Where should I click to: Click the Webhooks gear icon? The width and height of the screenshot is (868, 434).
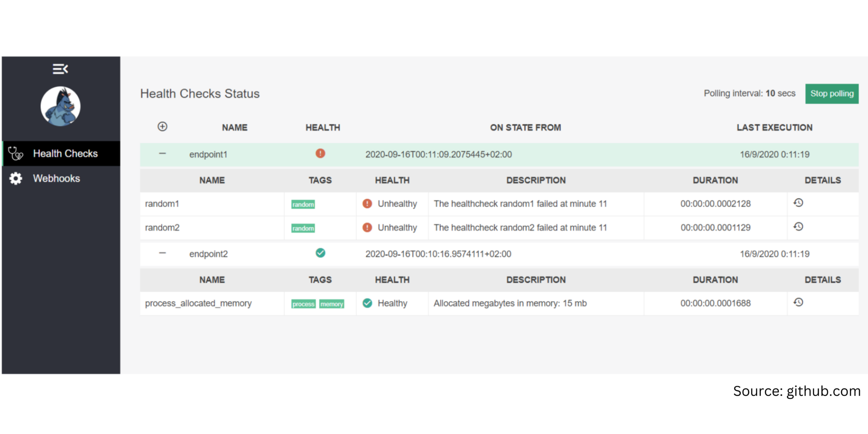pyautogui.click(x=15, y=178)
